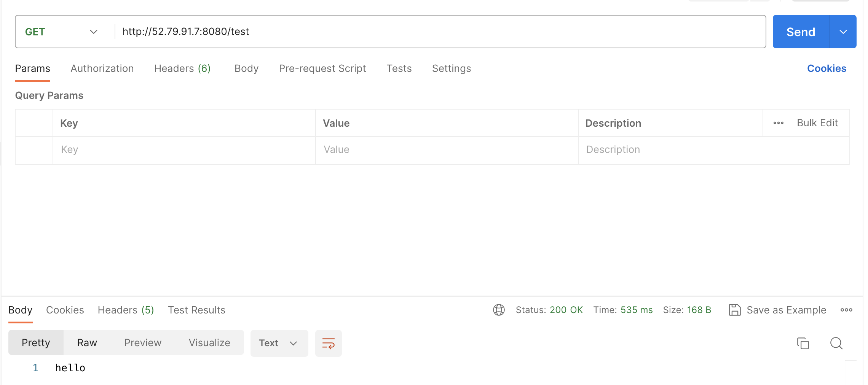Switch to the Authorization tab
868x385 pixels.
pyautogui.click(x=102, y=68)
